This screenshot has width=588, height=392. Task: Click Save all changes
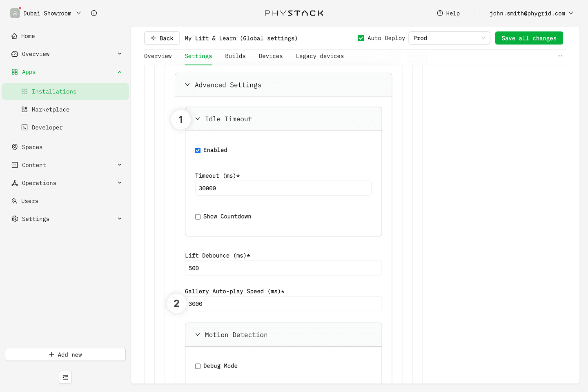(529, 38)
